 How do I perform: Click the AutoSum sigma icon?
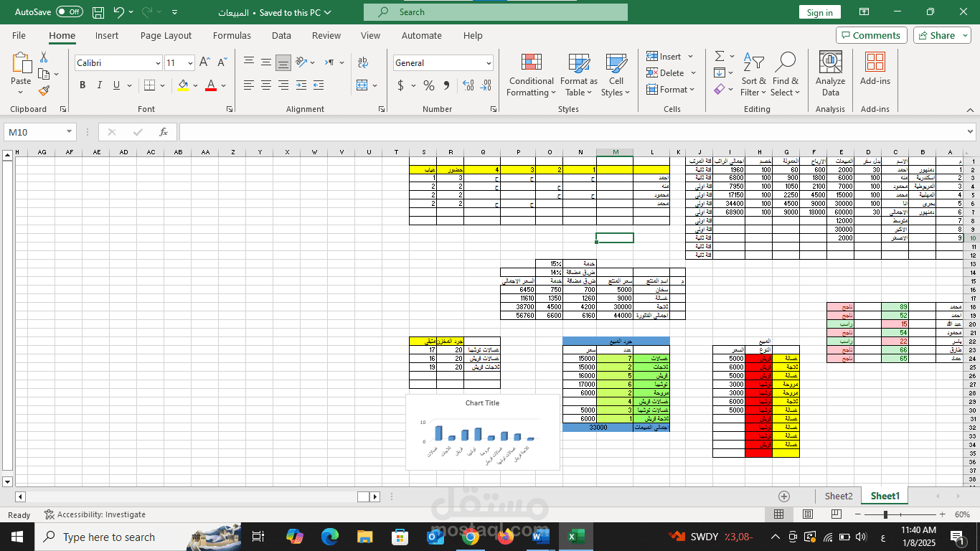pos(719,56)
